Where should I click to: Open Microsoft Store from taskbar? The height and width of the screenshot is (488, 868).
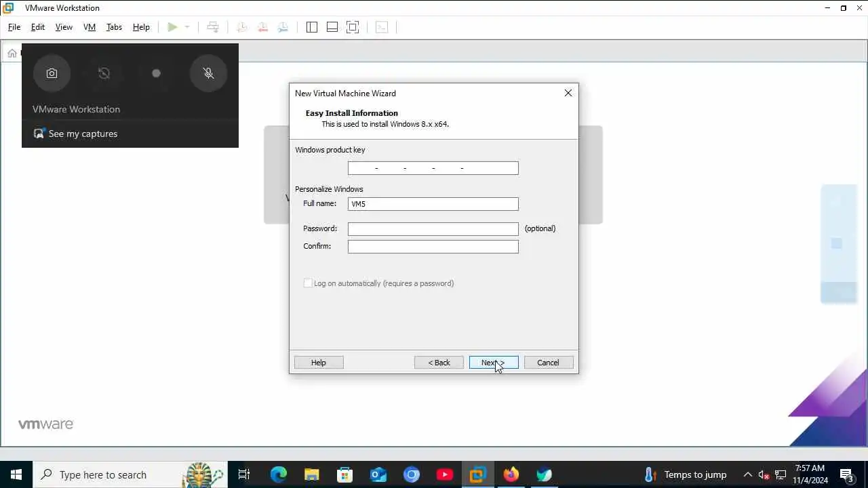pyautogui.click(x=344, y=474)
